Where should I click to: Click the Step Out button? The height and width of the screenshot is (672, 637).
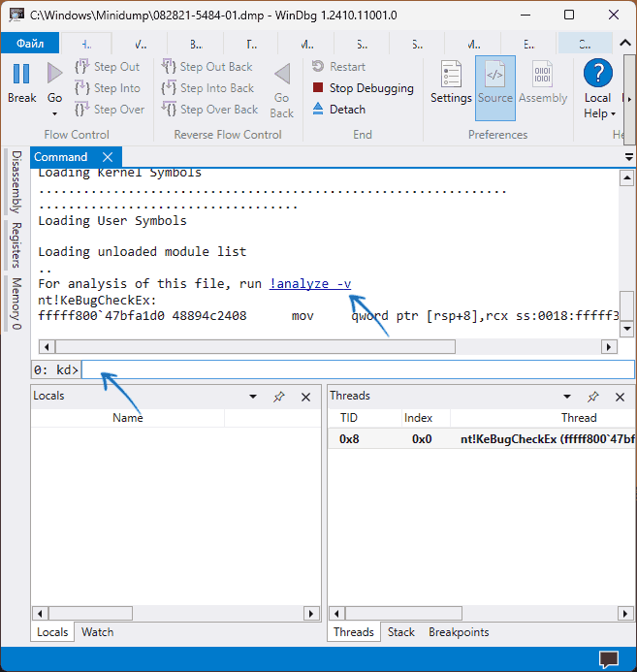(x=107, y=67)
